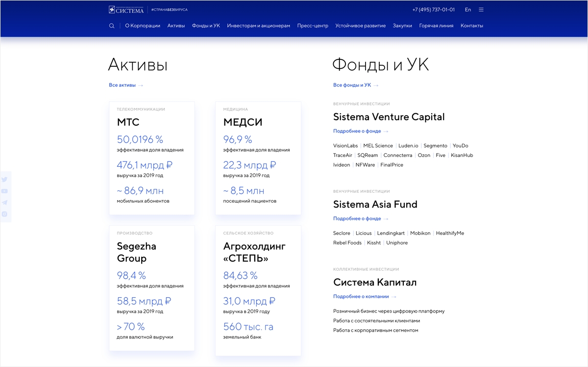
Task: Open the hamburger menu icon
Action: 481,10
